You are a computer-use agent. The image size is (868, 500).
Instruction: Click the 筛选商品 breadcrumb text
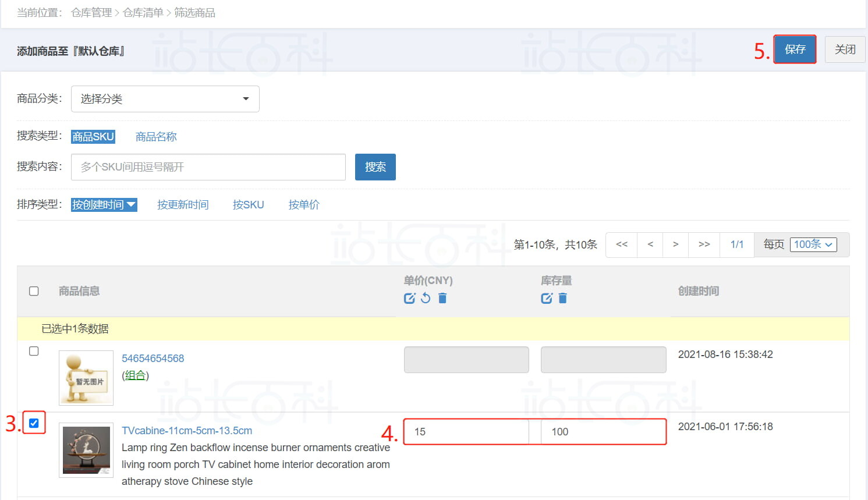(195, 13)
